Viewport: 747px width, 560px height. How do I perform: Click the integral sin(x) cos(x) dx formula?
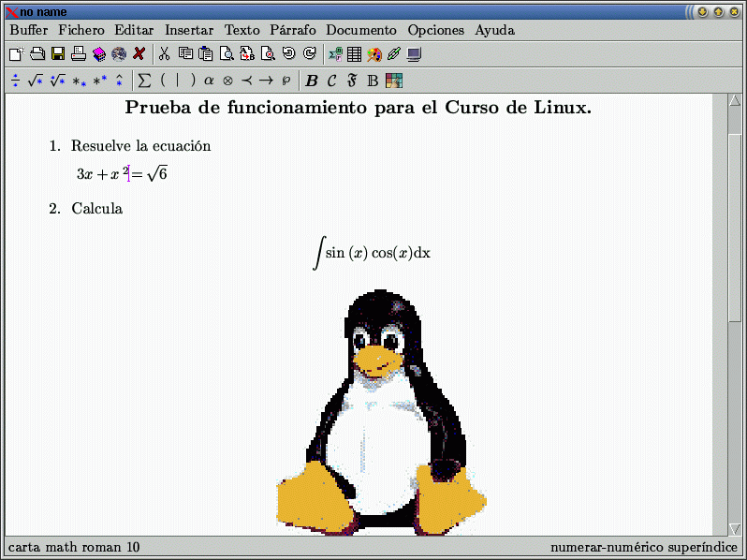(372, 253)
